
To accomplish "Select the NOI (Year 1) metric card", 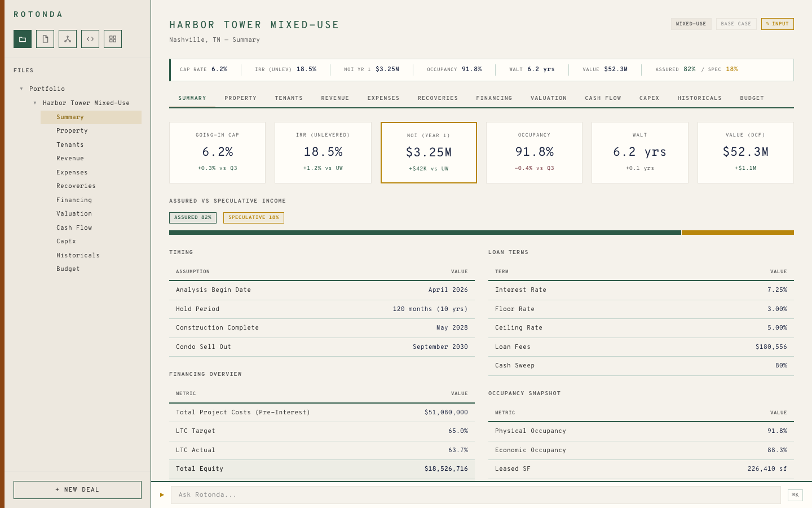I will click(x=429, y=152).
